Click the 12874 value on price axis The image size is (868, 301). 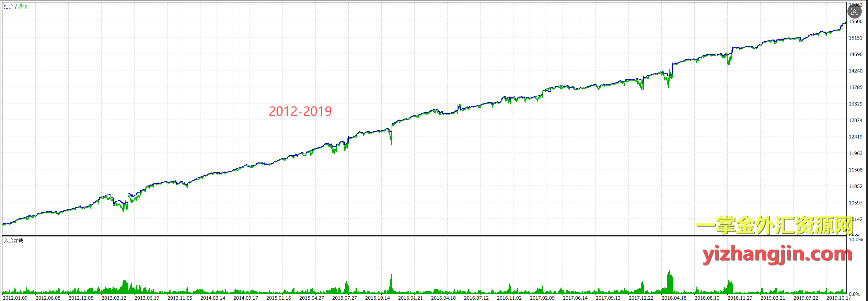(x=856, y=120)
